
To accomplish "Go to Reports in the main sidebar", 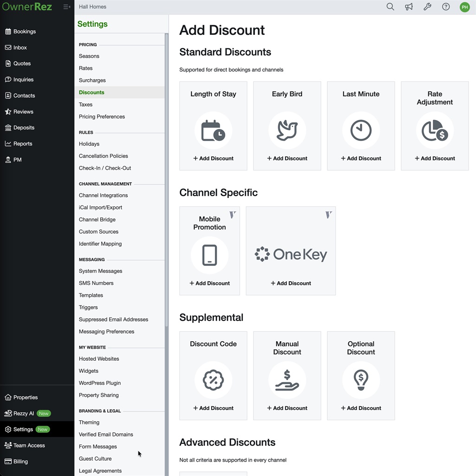I will click(x=22, y=144).
